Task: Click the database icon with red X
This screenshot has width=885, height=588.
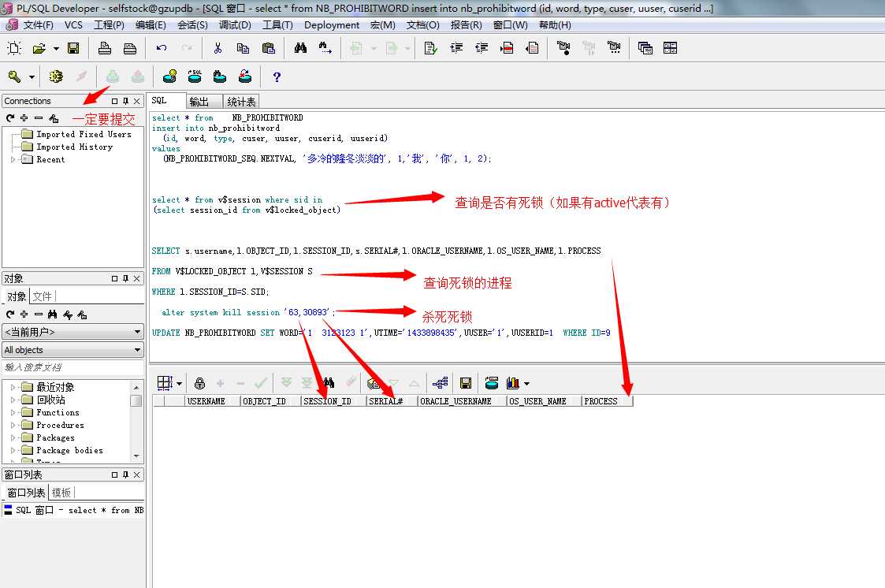Action: coord(245,76)
